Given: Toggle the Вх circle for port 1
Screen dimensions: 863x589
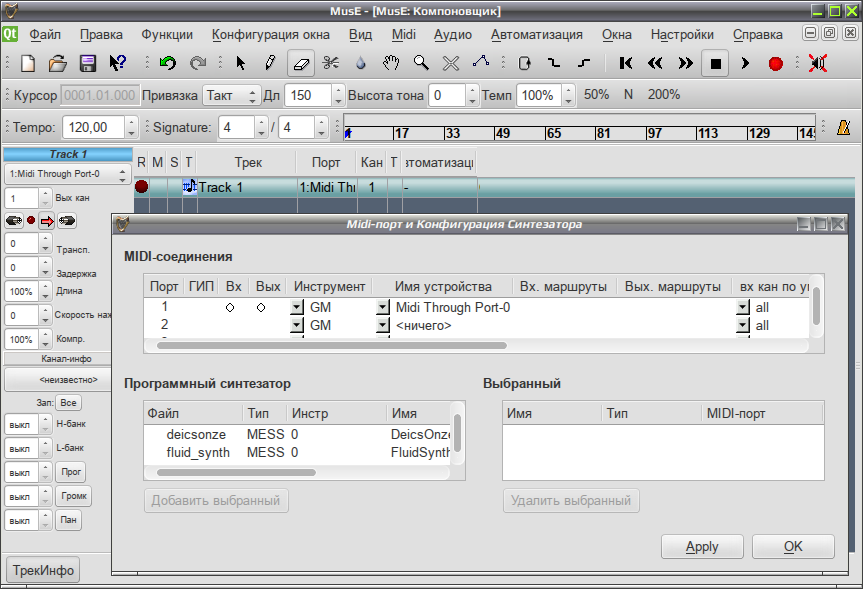Looking at the screenshot, I should 230,308.
